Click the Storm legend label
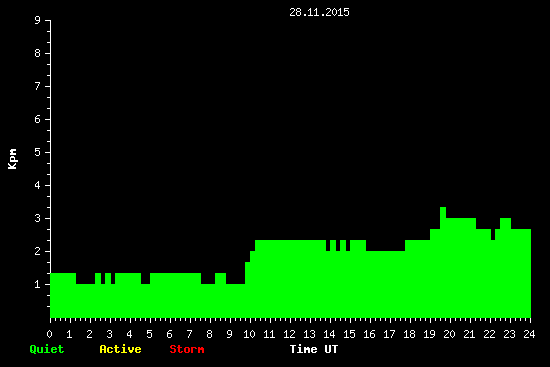The image size is (550, 367). [x=187, y=349]
